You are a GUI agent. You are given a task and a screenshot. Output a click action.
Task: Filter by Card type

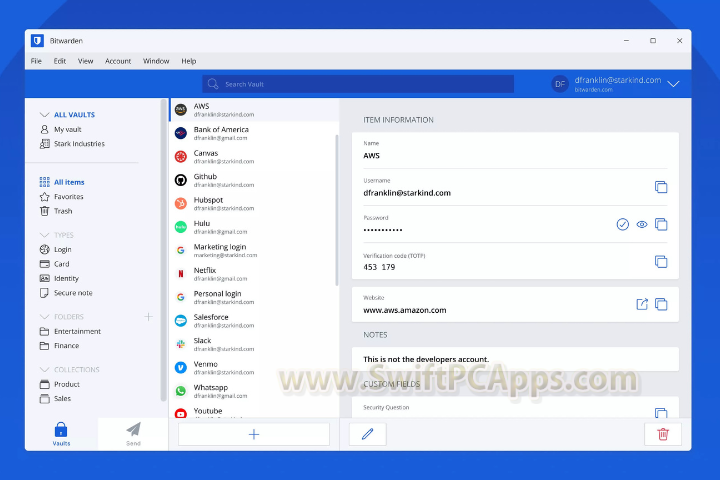coord(62,264)
